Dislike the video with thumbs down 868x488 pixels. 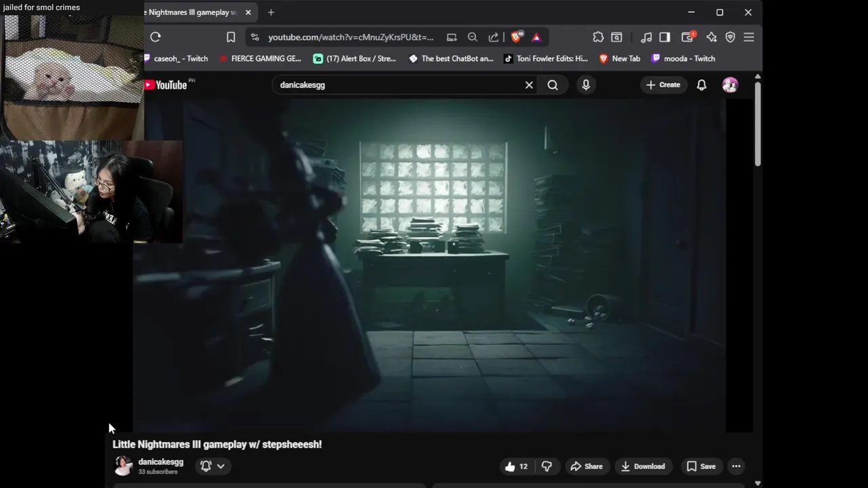[x=547, y=466]
